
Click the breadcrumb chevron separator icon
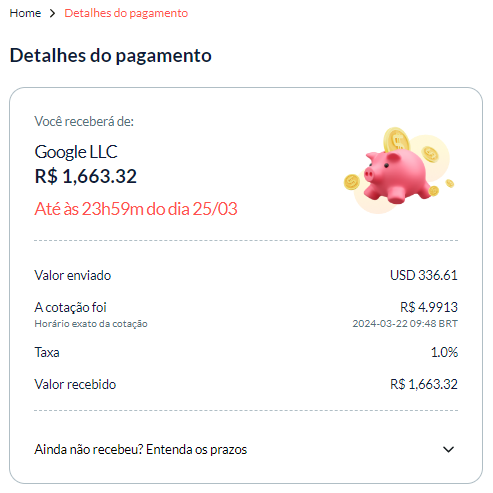pos(52,13)
